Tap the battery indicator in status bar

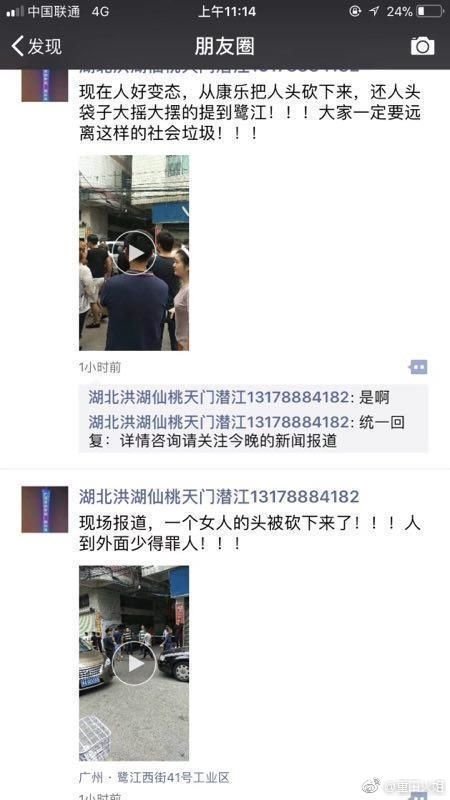point(430,11)
